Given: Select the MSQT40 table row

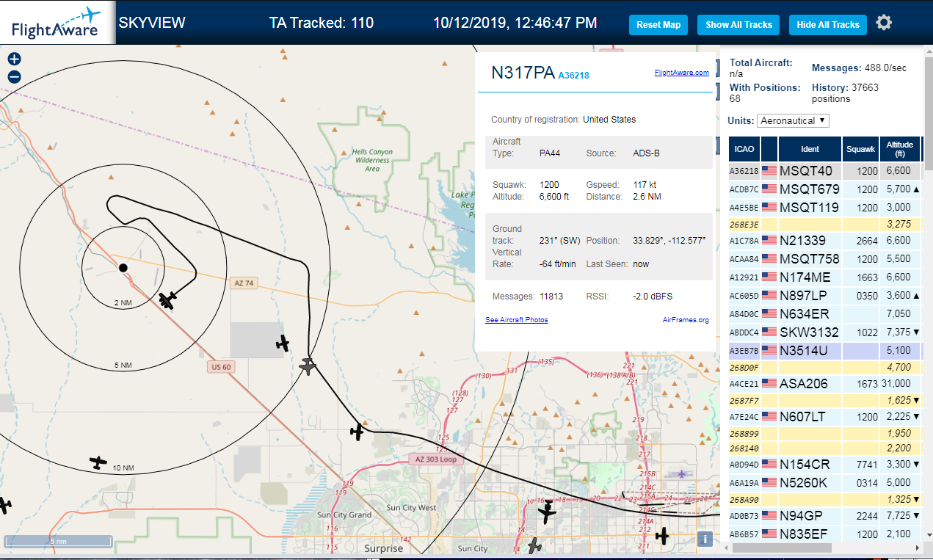Looking at the screenshot, I should coord(825,171).
